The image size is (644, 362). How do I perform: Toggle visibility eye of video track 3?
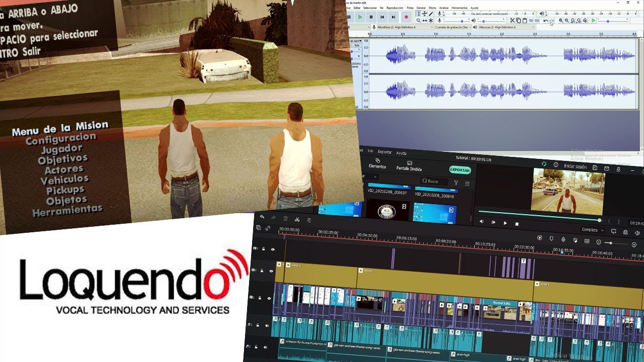[273, 249]
